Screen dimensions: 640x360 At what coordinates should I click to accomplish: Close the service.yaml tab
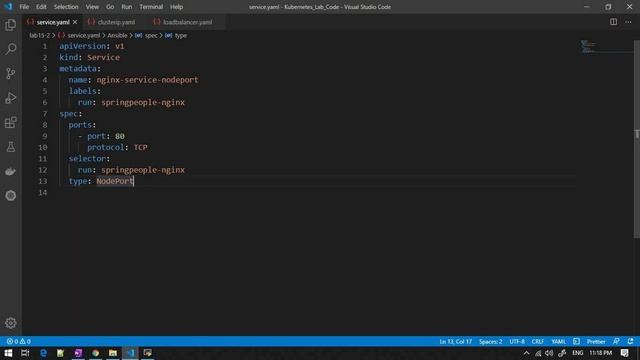point(75,22)
